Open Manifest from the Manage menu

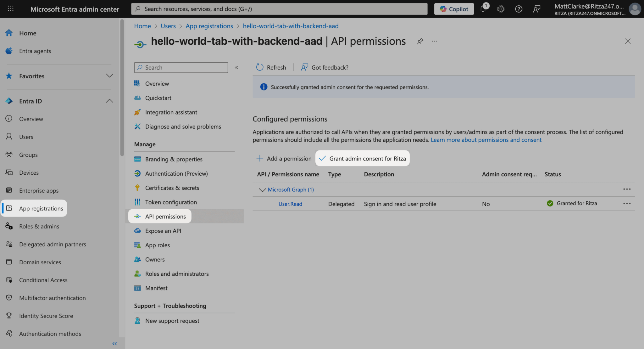(156, 288)
